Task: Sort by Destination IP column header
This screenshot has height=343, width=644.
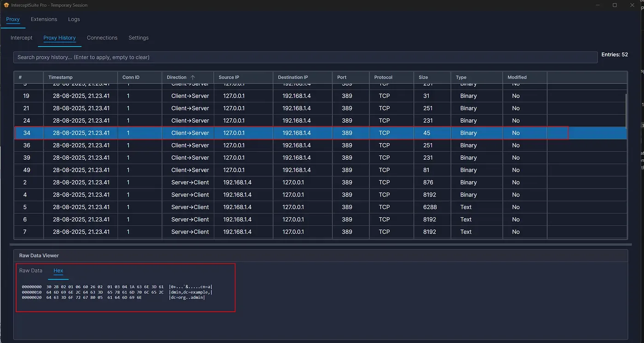Action: [x=303, y=77]
